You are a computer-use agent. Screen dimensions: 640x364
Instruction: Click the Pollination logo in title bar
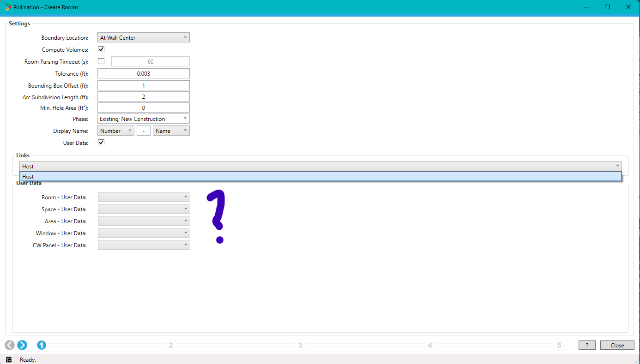pyautogui.click(x=8, y=7)
